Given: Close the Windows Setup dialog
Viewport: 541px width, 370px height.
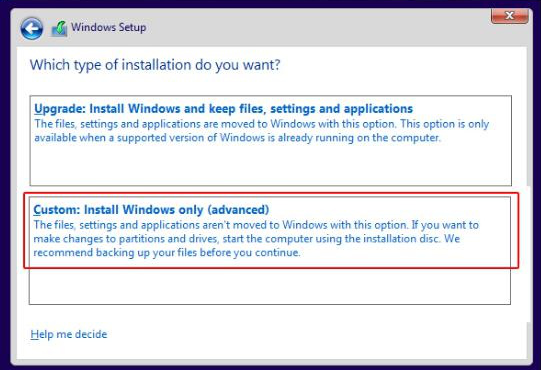Looking at the screenshot, I should coord(510,16).
